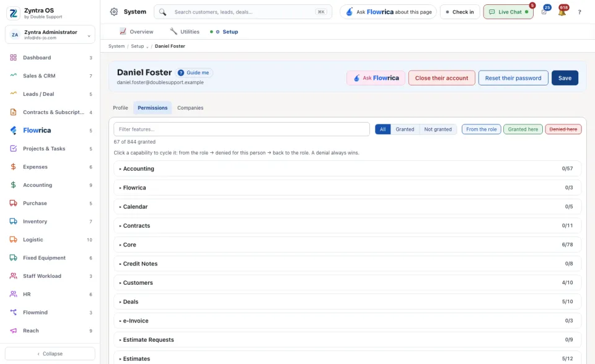The image size is (595, 364).
Task: Expand the e-Invoice permissions group
Action: [347, 321]
